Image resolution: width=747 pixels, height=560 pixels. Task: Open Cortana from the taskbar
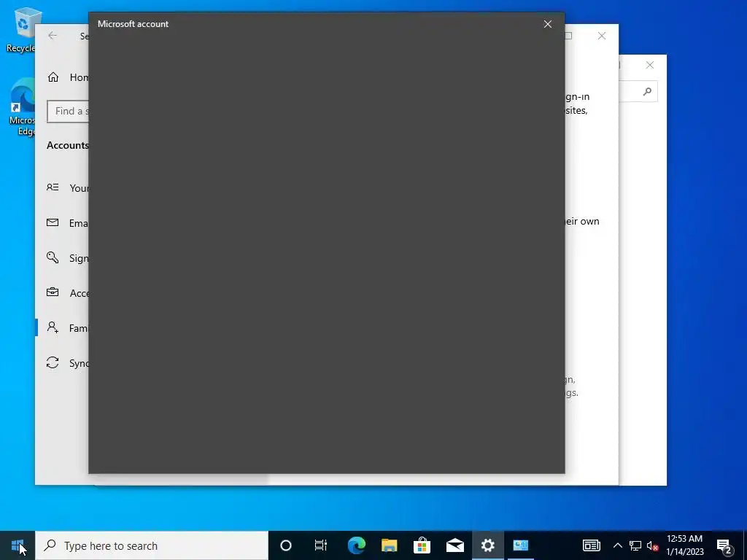tap(286, 545)
